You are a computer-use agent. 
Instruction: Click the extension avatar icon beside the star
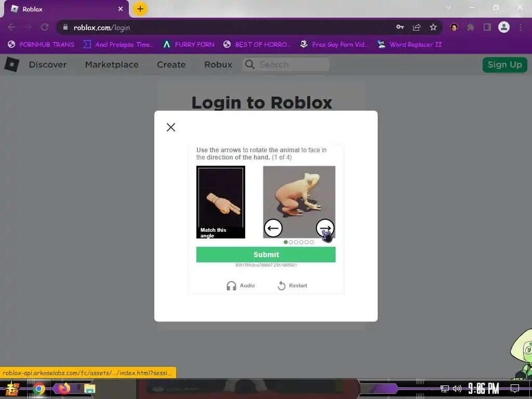pyautogui.click(x=454, y=27)
